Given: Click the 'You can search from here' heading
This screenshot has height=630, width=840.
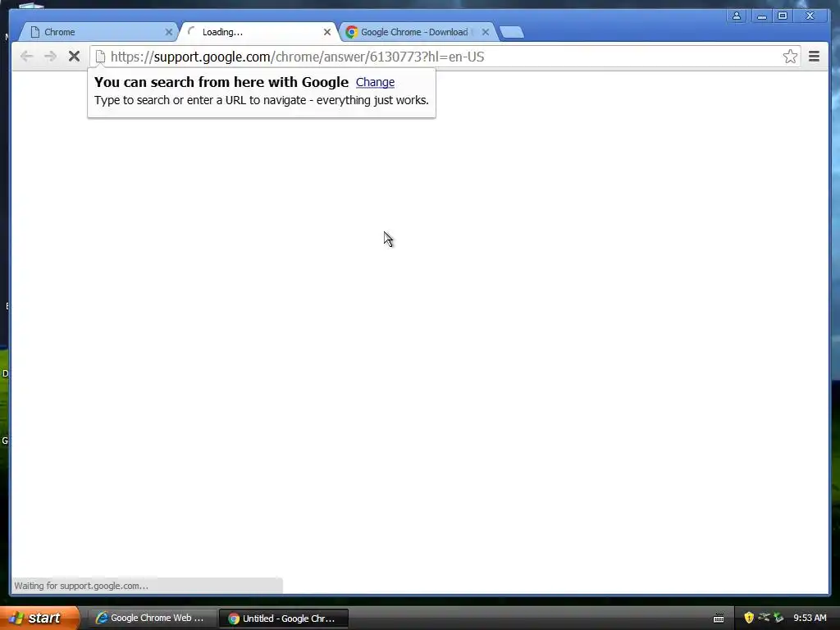Looking at the screenshot, I should click(x=221, y=82).
